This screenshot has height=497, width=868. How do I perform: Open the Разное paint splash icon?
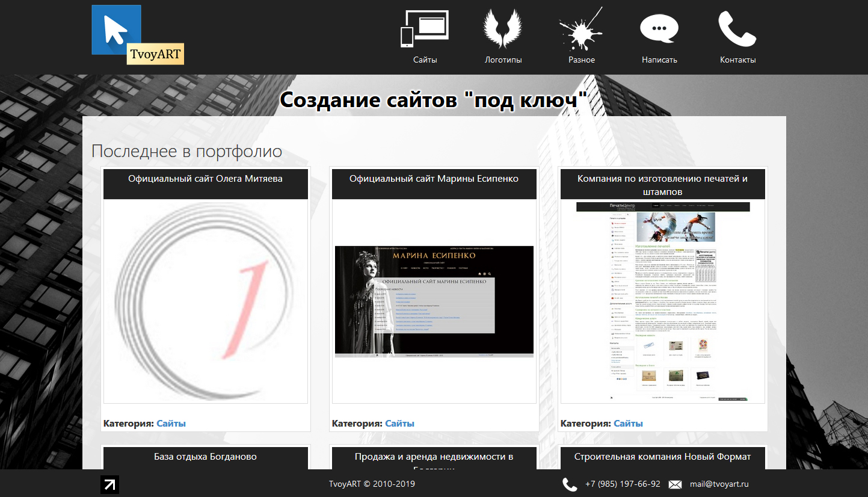(x=581, y=28)
